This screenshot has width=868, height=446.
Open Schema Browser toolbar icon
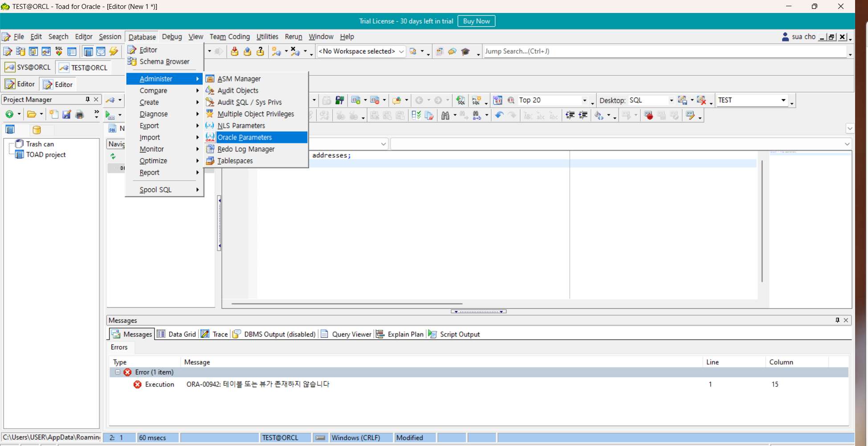pos(20,52)
